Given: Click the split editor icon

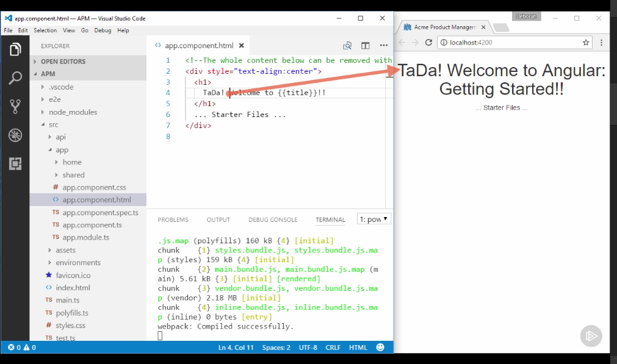Looking at the screenshot, I should pos(364,45).
